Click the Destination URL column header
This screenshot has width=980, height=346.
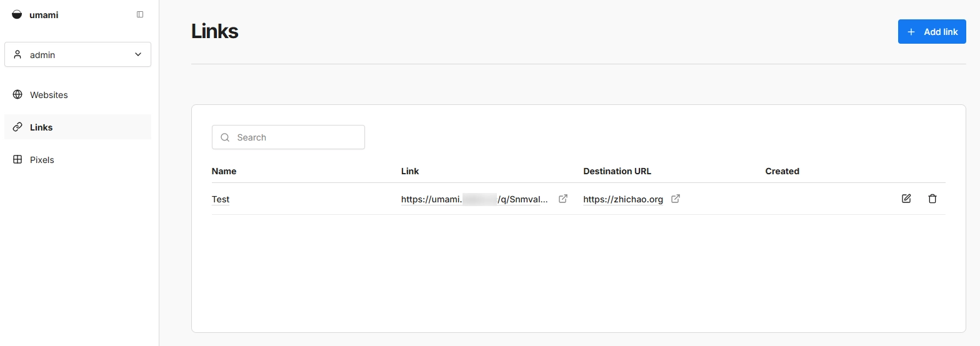click(617, 171)
